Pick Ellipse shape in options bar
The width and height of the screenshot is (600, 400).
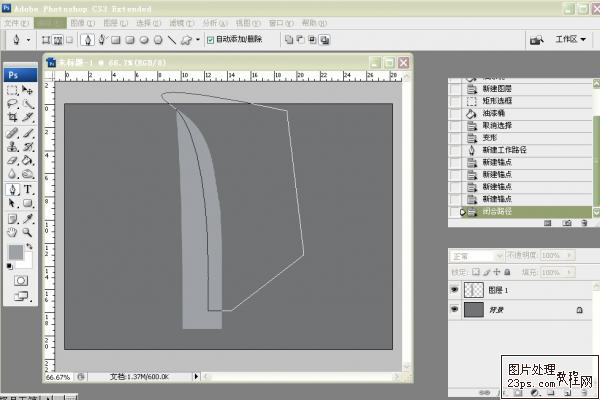(144, 40)
